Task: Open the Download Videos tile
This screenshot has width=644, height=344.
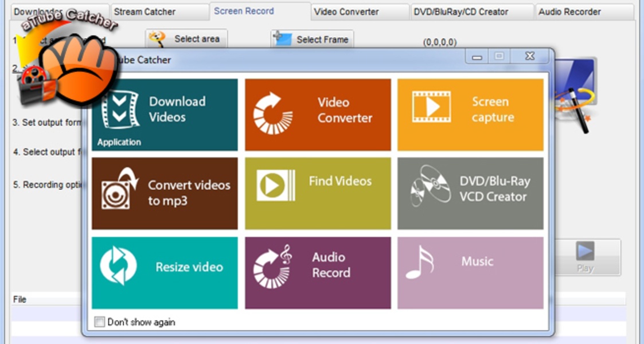Action: 165,115
